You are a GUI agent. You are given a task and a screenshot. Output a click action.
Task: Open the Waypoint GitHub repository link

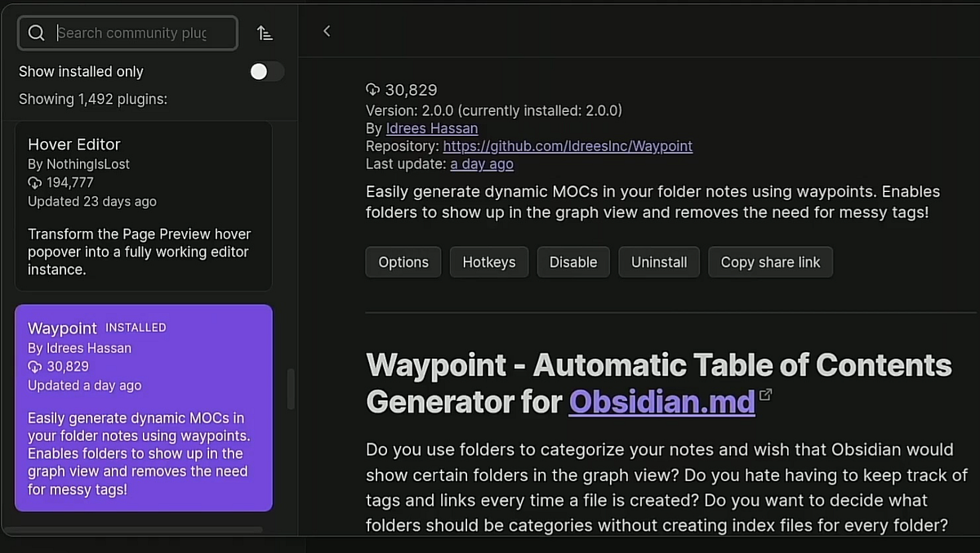coord(567,146)
